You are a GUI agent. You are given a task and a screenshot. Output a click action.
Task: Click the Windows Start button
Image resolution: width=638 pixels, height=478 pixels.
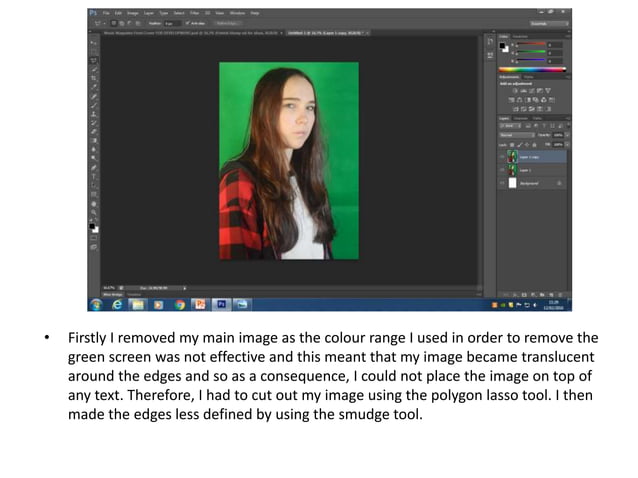(x=96, y=304)
